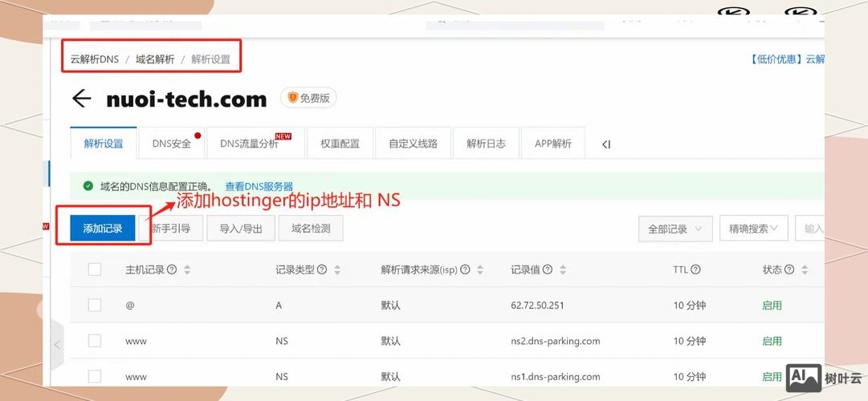Click the nuoi-tech.com domain title
868x401 pixels.
186,99
